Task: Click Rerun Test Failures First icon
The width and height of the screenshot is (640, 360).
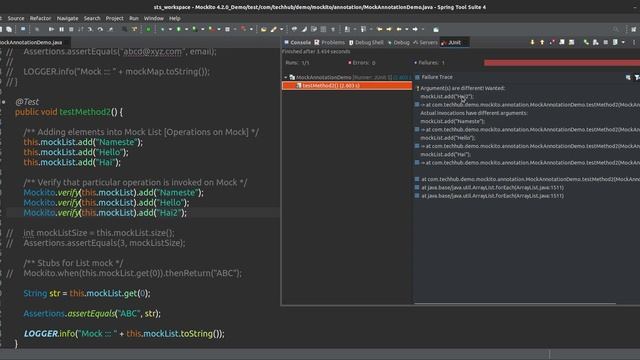Action: pyautogui.click(x=596, y=42)
